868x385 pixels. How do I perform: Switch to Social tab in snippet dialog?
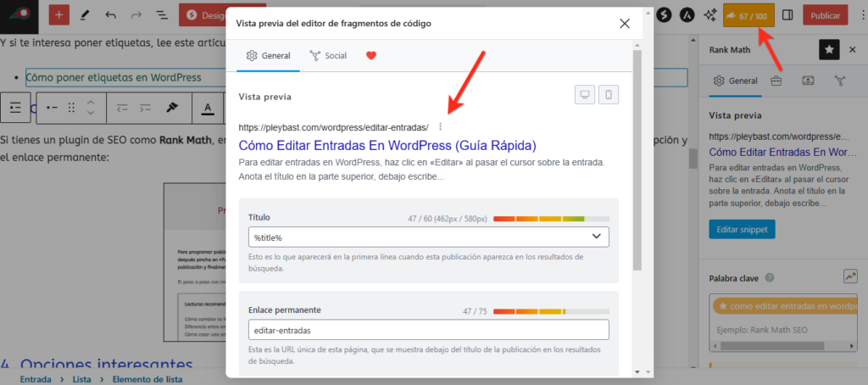click(x=328, y=55)
